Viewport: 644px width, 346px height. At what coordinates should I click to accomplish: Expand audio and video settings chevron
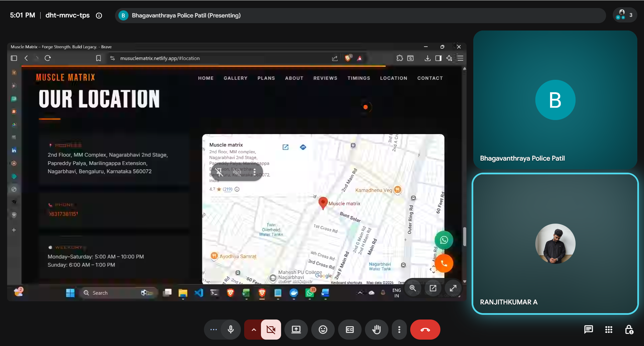point(254,330)
